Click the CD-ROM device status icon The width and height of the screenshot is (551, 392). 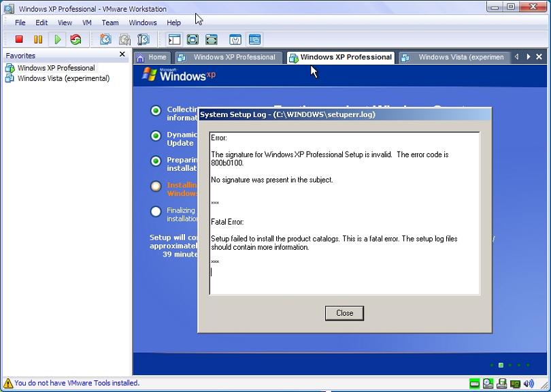click(488, 383)
